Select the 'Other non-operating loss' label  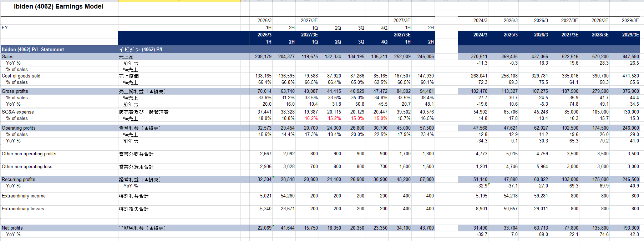27,166
